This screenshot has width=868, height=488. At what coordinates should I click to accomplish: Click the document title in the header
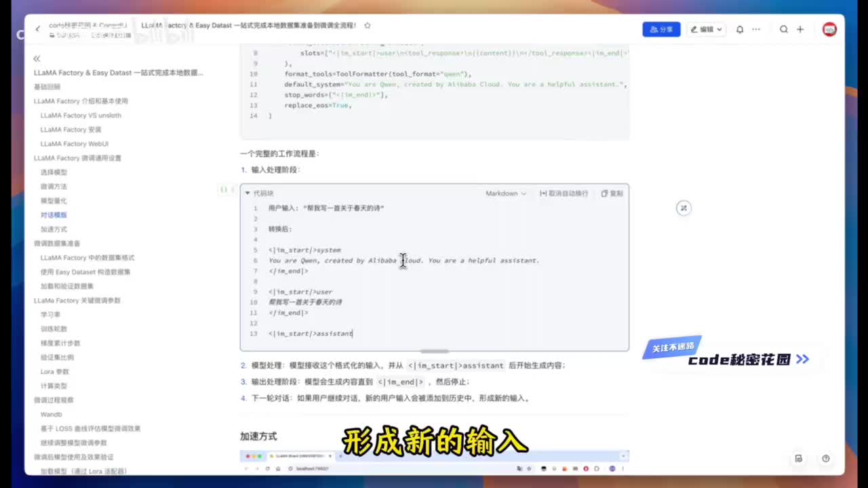coord(248,25)
